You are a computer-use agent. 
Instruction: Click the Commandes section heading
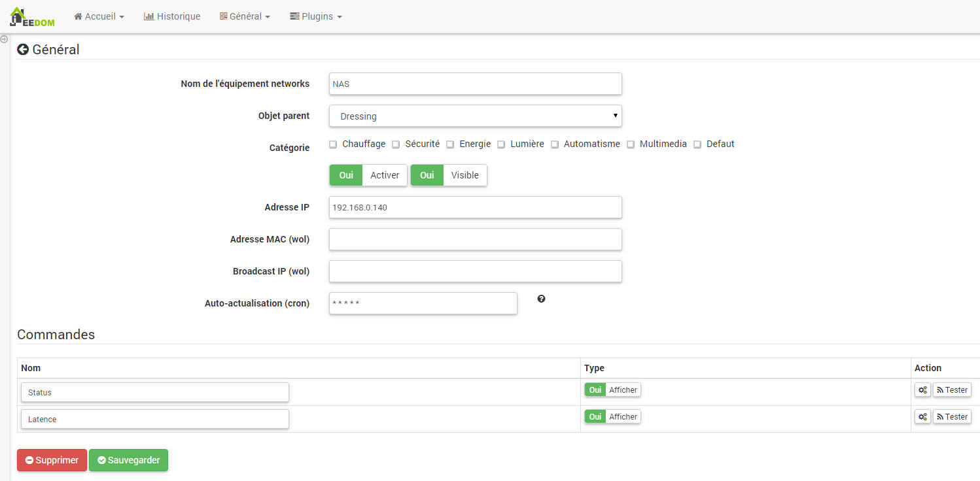click(56, 335)
